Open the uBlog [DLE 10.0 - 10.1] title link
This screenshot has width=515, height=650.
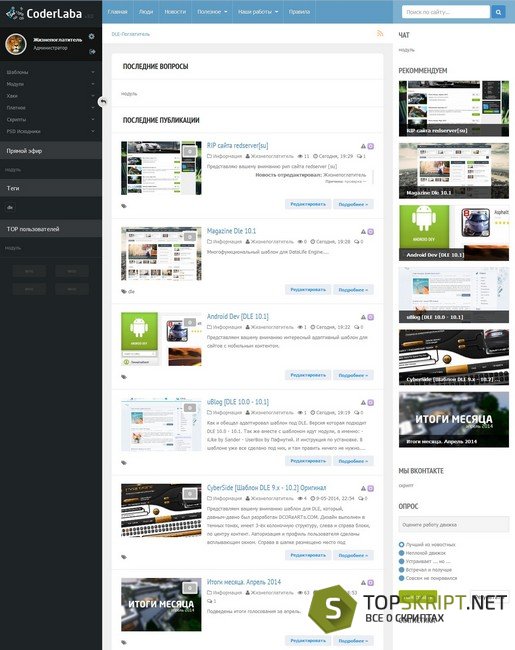pyautogui.click(x=238, y=402)
